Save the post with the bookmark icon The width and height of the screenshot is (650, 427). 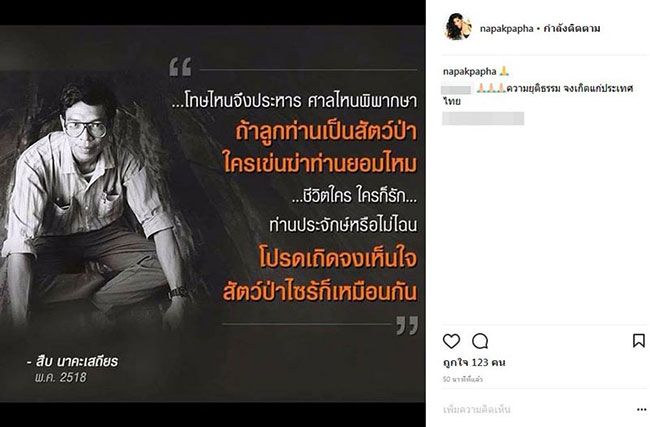tap(639, 341)
